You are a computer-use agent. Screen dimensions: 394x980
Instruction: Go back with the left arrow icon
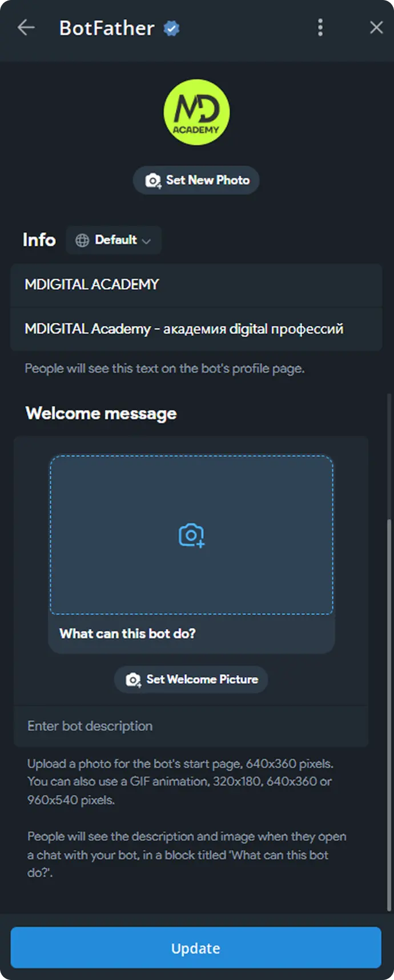click(x=26, y=27)
